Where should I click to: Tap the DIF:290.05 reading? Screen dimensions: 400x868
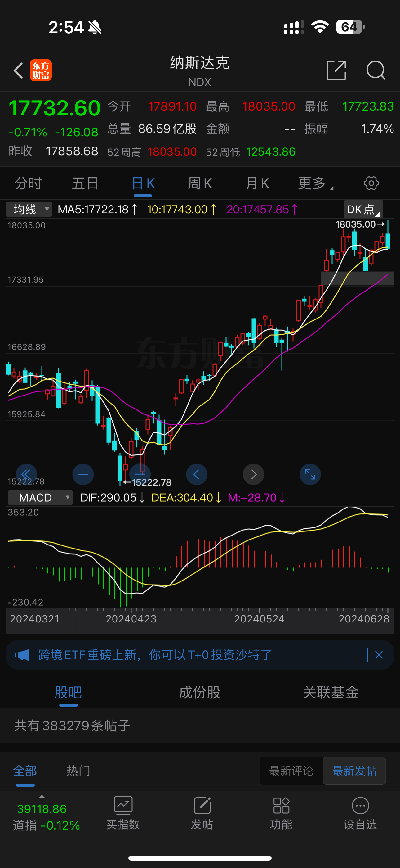pos(112,497)
